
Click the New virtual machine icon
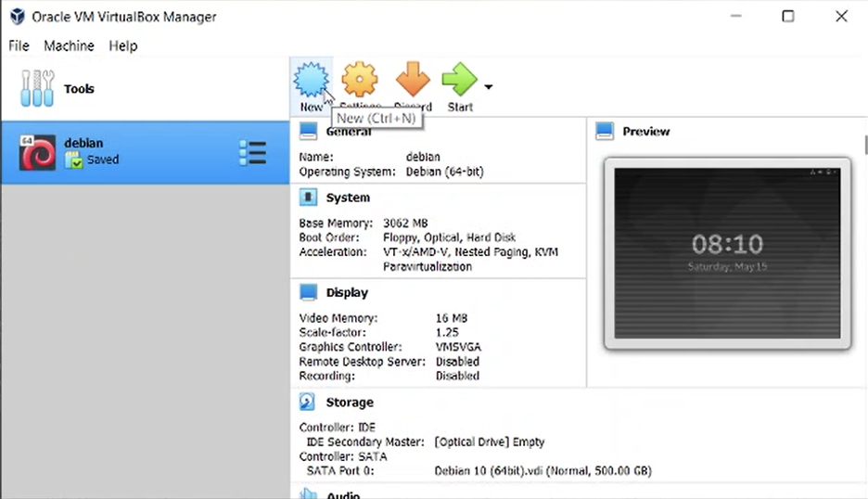pos(311,81)
